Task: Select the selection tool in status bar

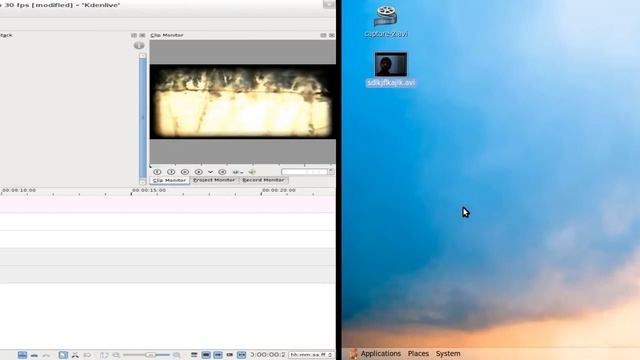Action: 63,355
